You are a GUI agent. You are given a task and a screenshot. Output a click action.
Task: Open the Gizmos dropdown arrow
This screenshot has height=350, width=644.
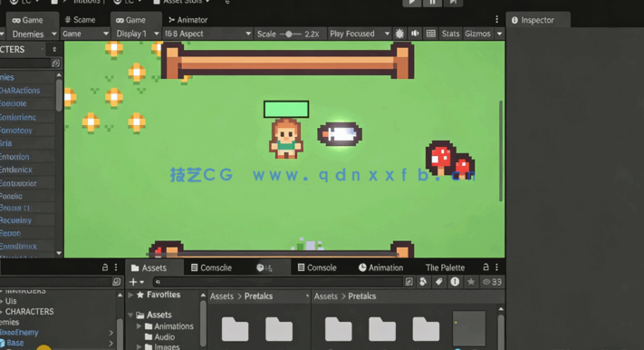pos(499,34)
